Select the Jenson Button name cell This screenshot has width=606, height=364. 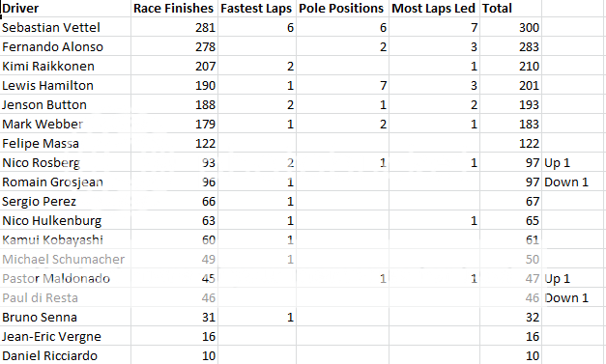[66, 104]
